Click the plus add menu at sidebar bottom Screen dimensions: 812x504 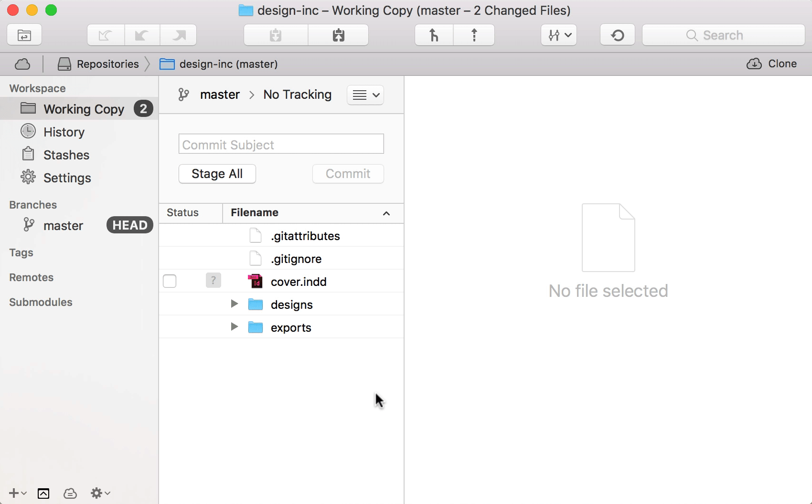click(x=18, y=493)
